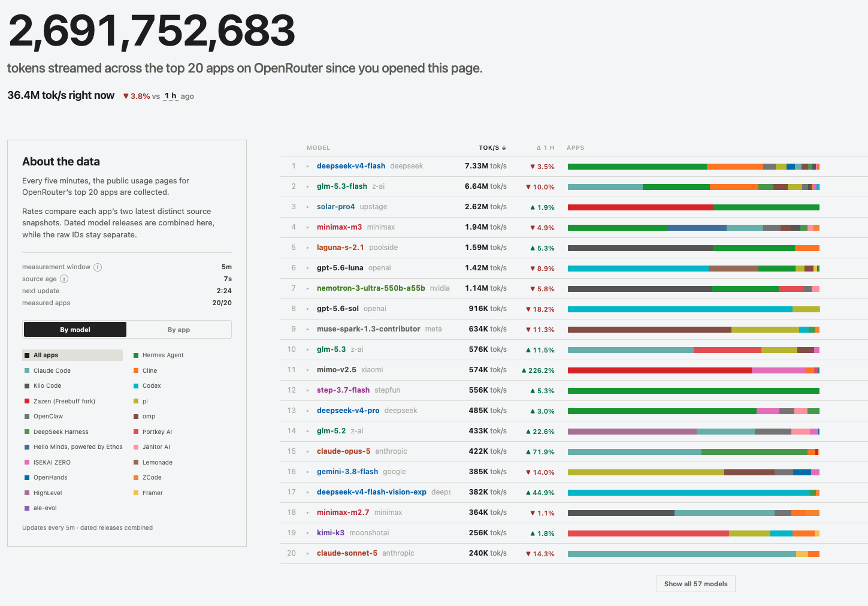Screen dimensions: 868x606
Task: Select All apps in the legend
Action: pos(72,355)
